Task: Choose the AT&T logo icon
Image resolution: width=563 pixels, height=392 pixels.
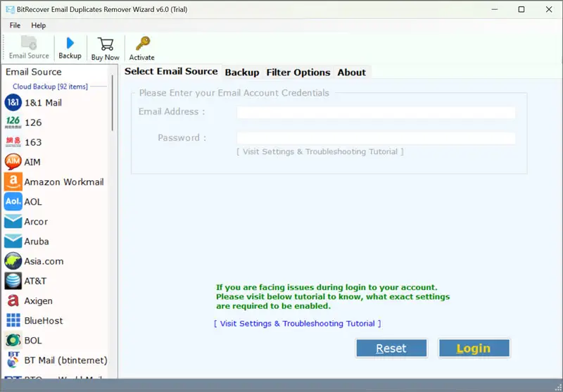Action: (x=13, y=281)
